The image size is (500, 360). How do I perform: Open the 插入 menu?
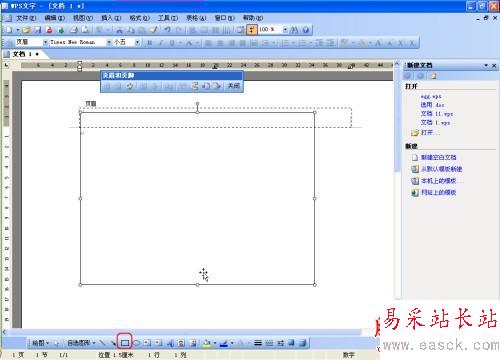click(x=111, y=18)
